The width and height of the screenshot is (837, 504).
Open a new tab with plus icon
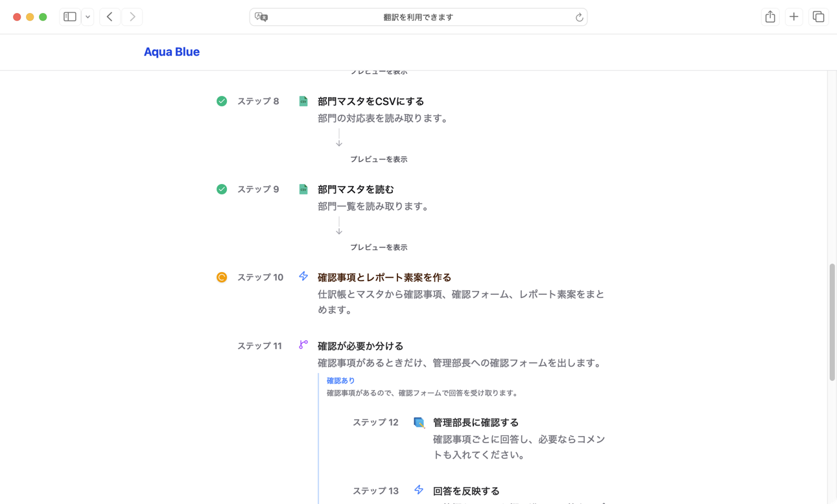coord(794,17)
